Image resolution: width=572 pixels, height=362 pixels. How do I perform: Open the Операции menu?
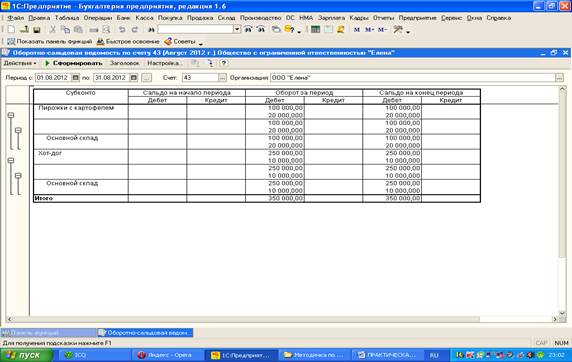tap(98, 18)
